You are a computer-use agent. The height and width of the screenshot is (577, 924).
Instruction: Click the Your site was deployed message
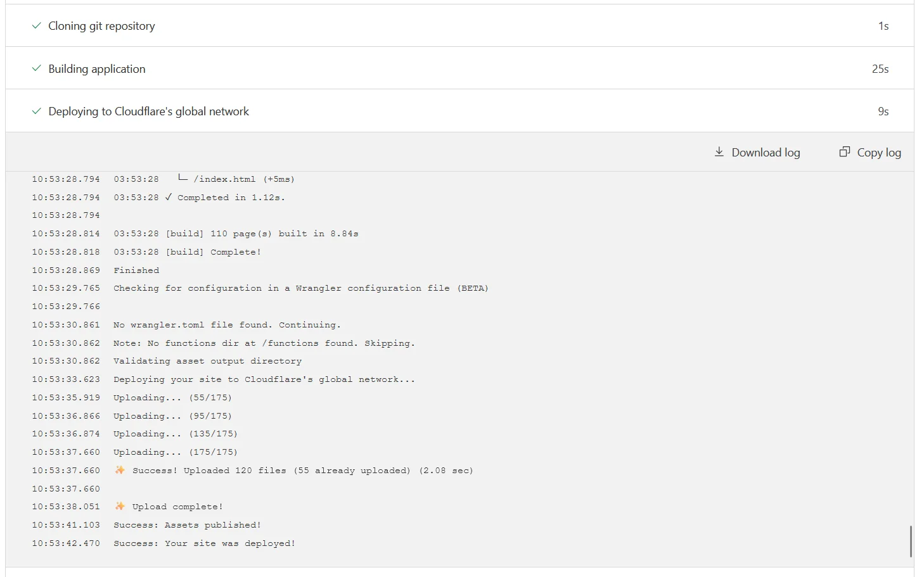[204, 543]
